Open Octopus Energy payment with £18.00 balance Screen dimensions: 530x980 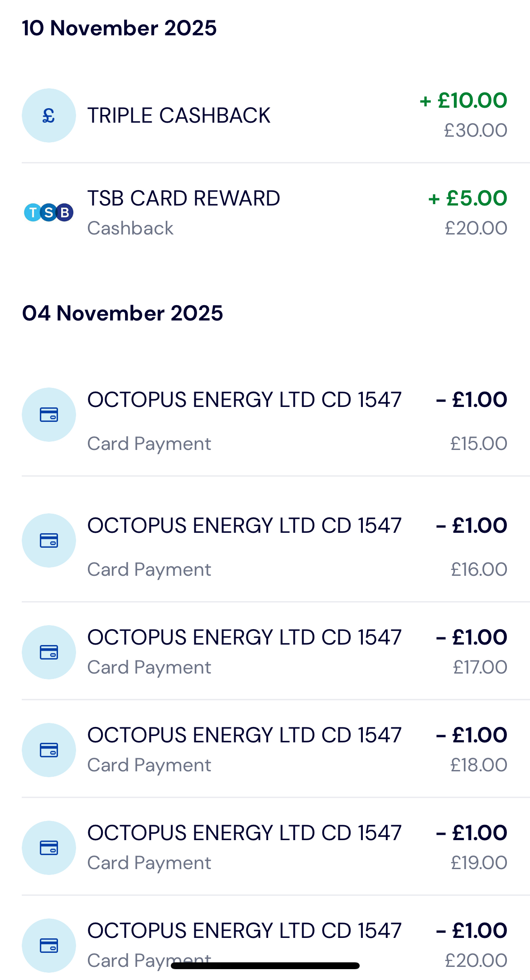[x=244, y=736]
